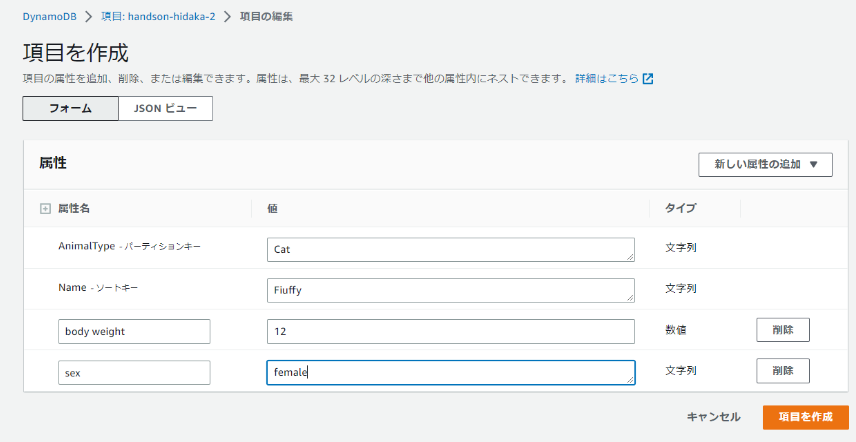Switch to the JSON ビュー tab
This screenshot has height=442, width=856.
pos(165,108)
